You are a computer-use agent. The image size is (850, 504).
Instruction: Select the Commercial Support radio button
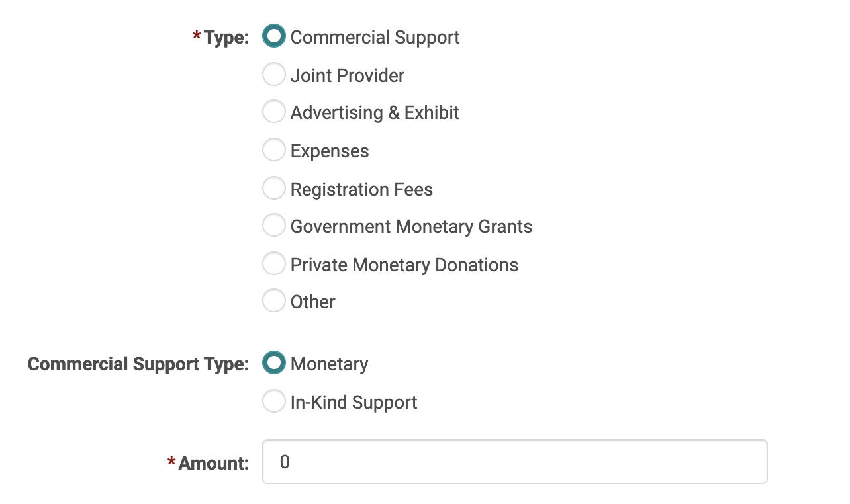pos(273,36)
